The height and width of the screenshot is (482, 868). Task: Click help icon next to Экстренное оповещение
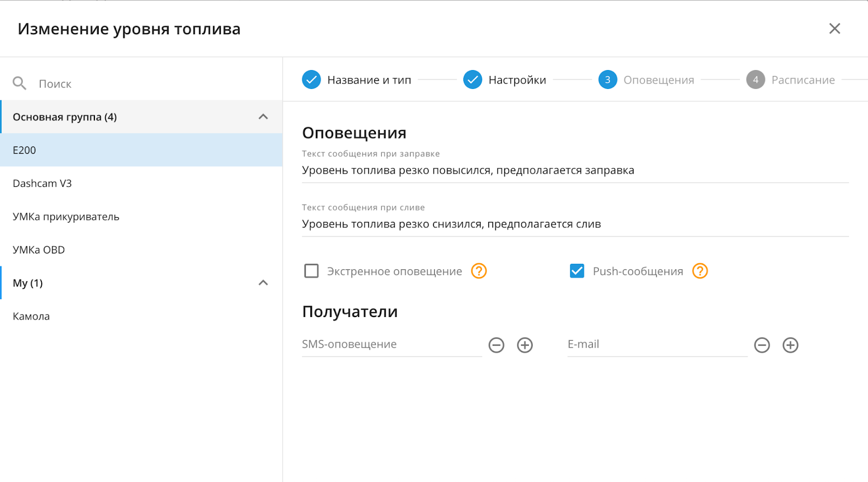click(478, 271)
